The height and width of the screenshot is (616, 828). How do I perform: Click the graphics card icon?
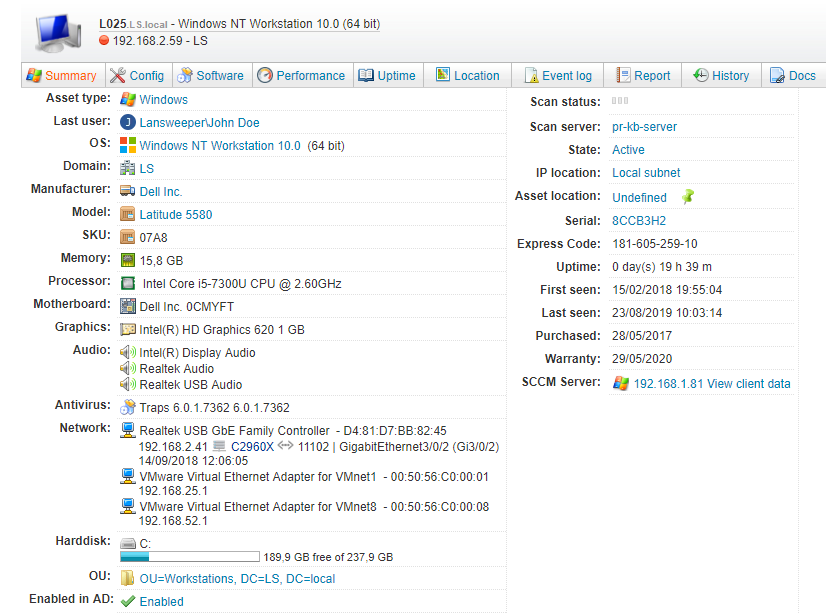point(128,329)
